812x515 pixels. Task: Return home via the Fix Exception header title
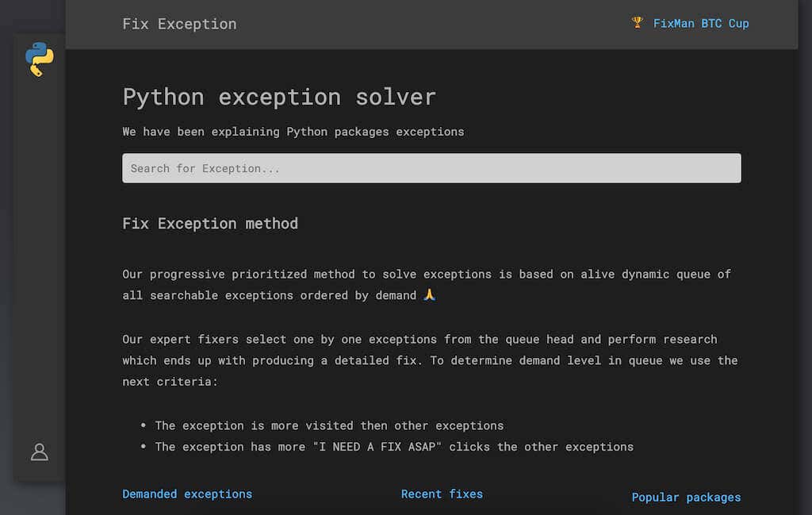pyautogui.click(x=179, y=24)
